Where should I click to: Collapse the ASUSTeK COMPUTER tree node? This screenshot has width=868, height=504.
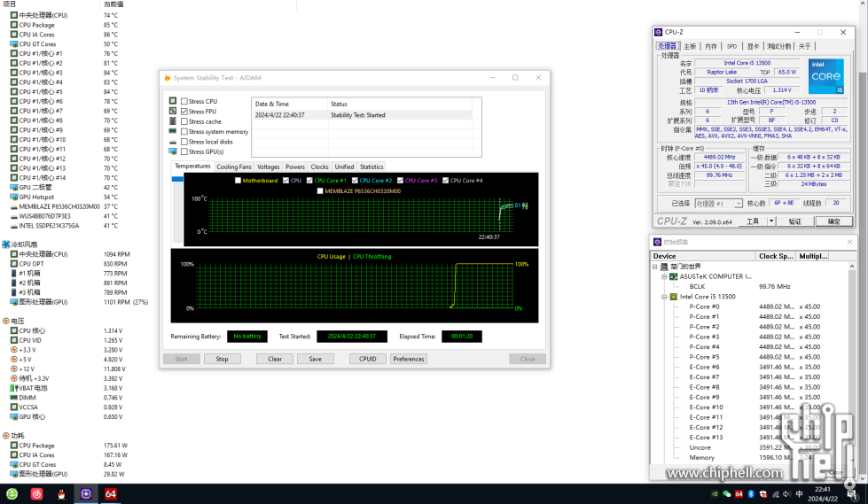[664, 276]
